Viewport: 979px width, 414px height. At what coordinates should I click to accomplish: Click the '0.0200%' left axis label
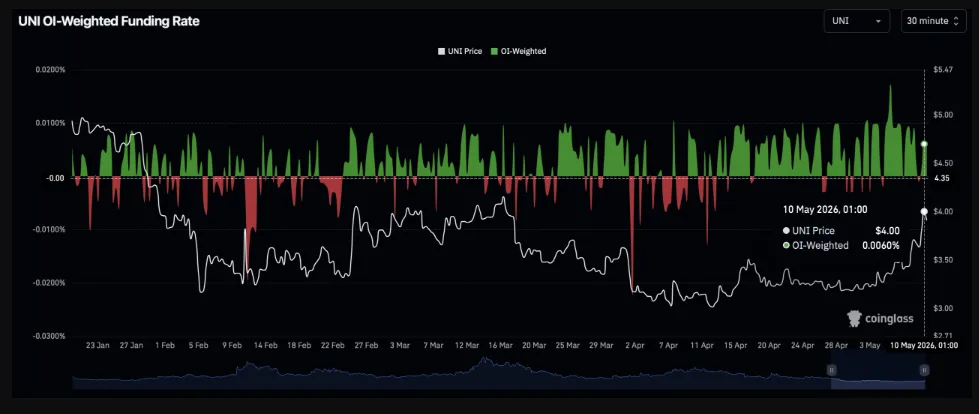[51, 70]
